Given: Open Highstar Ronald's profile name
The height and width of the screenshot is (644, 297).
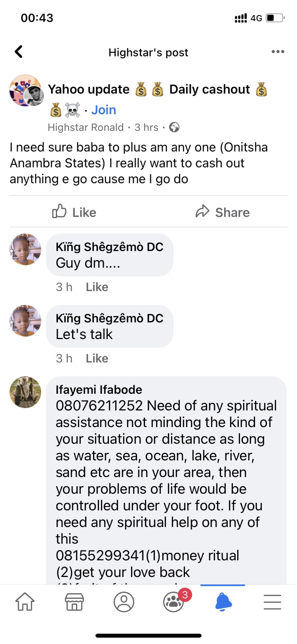Looking at the screenshot, I should click(86, 127).
